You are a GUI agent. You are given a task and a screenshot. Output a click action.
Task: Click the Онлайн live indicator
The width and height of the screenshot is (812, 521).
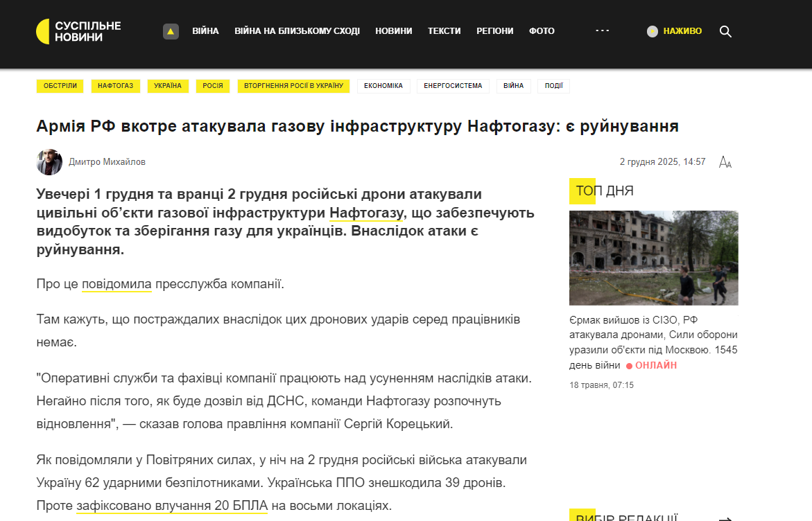point(651,365)
